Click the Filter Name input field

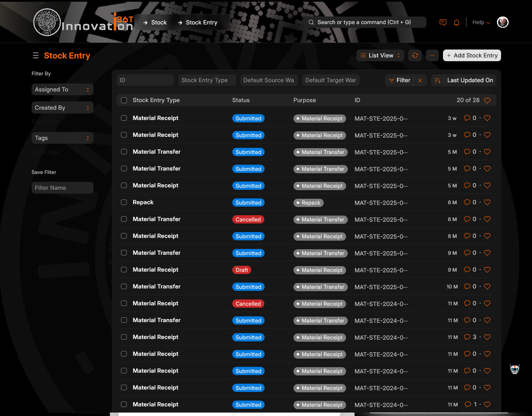62,188
